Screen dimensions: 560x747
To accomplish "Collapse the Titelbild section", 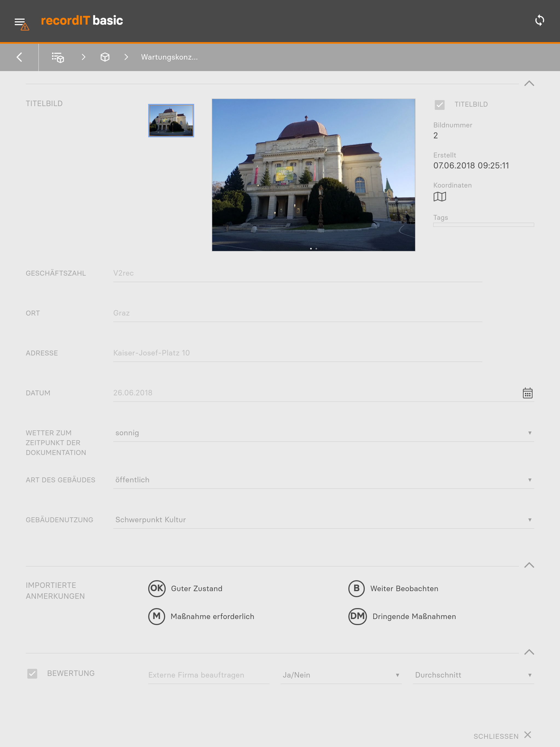I will coord(529,83).
